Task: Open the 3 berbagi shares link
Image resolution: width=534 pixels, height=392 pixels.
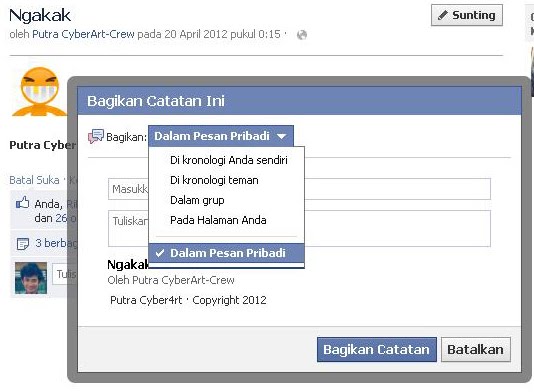Action: 56,243
